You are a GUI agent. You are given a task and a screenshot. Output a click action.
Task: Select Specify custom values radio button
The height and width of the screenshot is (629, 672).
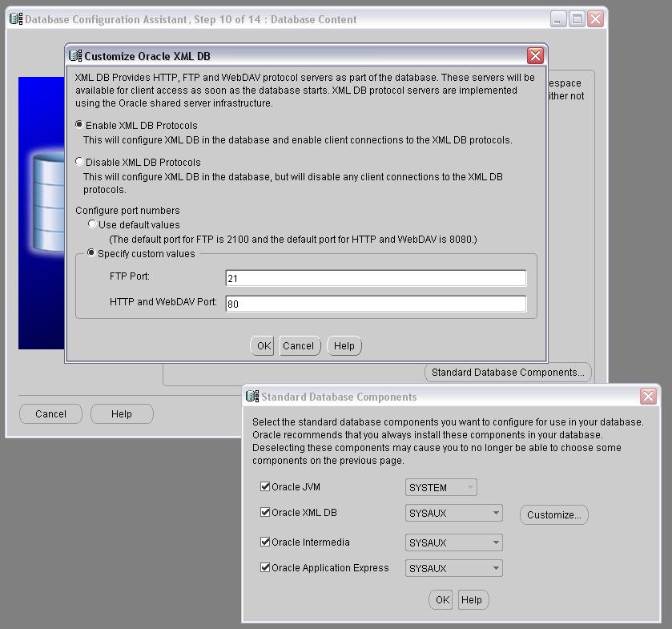[x=91, y=253]
